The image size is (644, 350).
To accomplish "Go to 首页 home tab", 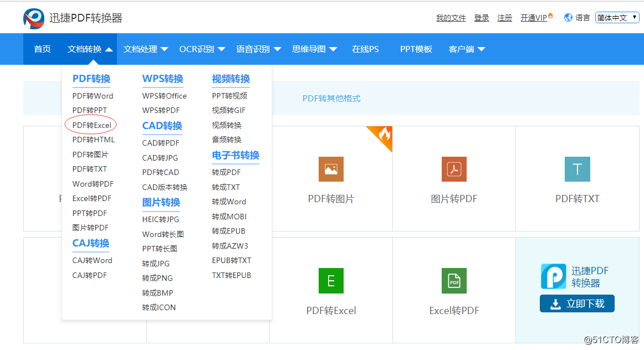I will 42,49.
